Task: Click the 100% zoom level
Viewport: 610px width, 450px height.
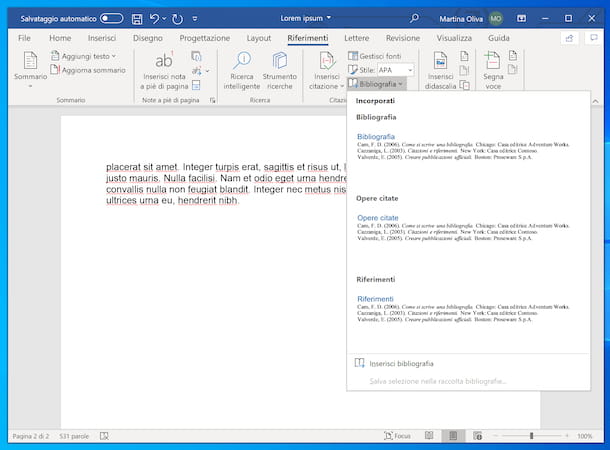Action: (584, 436)
